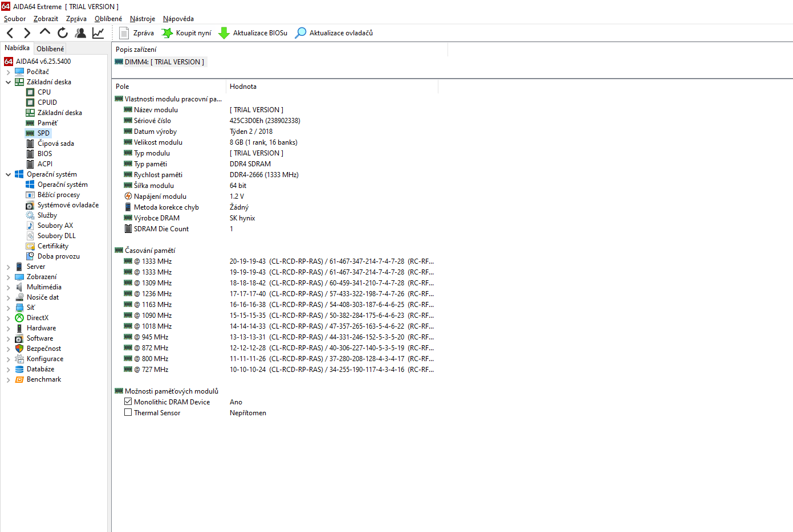Select Soubory DLL in the tree

[x=56, y=236]
